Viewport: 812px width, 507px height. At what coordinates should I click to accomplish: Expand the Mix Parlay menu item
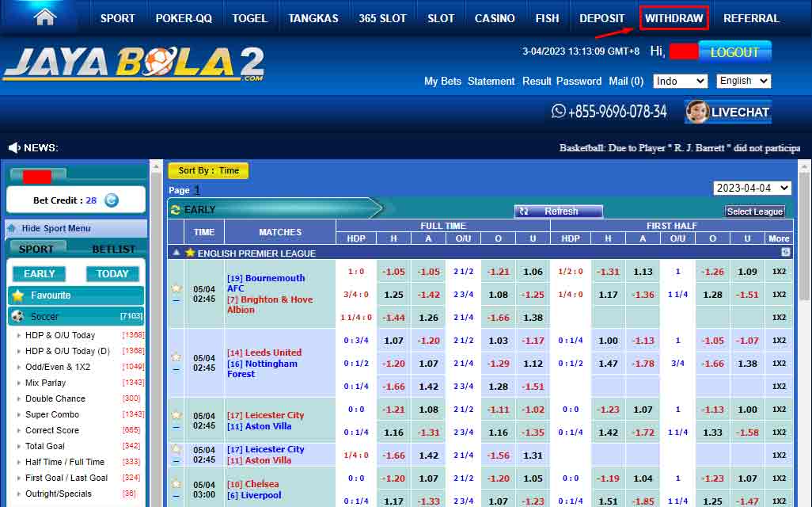(x=46, y=383)
